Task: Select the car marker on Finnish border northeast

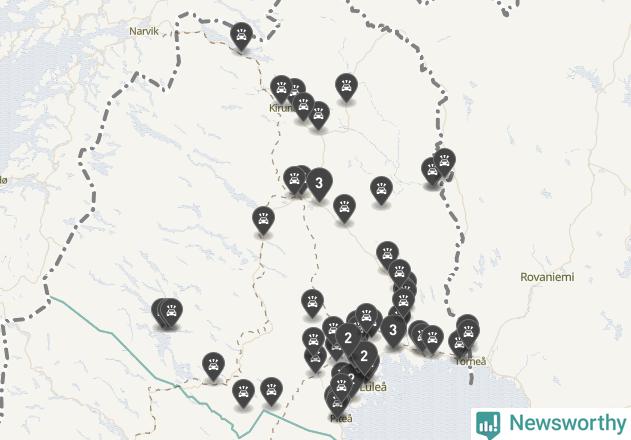Action: pyautogui.click(x=444, y=162)
